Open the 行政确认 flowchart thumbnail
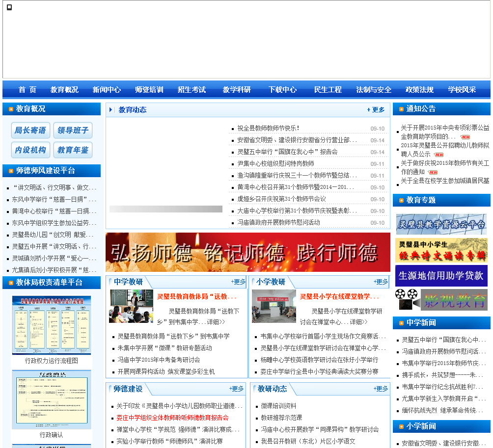The image size is (493, 448). click(x=52, y=399)
